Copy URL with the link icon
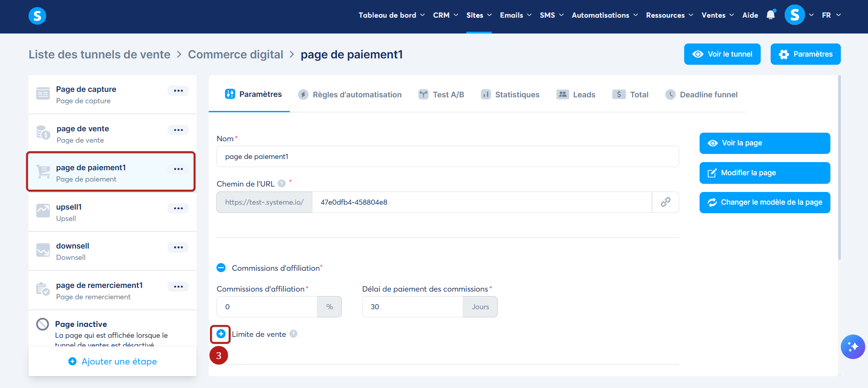This screenshot has height=388, width=868. [665, 202]
